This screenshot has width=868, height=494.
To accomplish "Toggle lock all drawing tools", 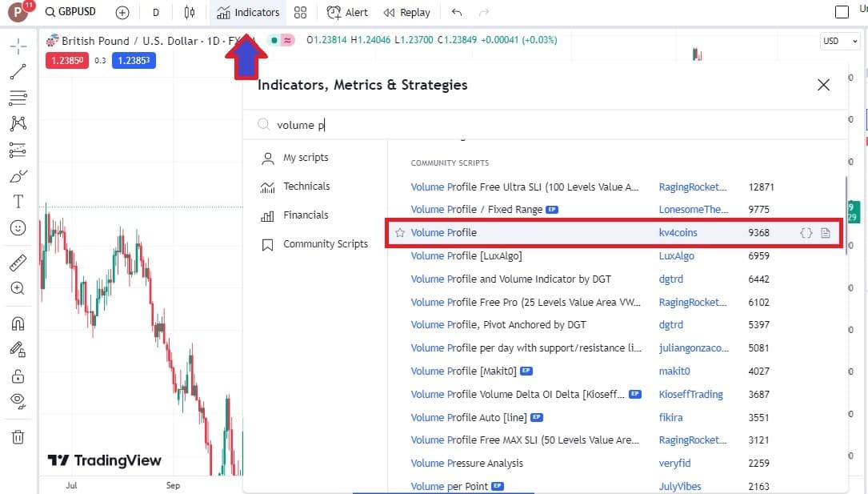I will [18, 376].
